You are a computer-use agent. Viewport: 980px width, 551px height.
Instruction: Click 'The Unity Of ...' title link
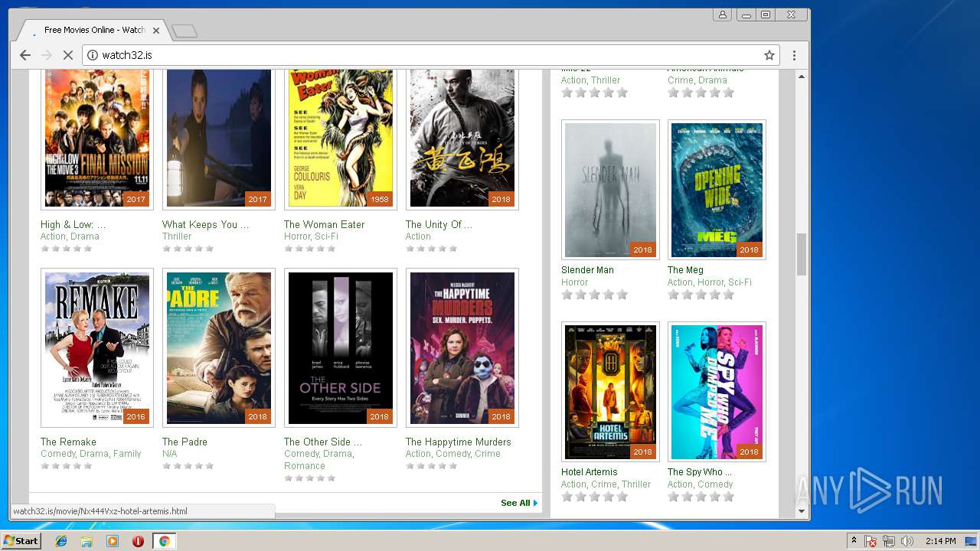point(439,224)
